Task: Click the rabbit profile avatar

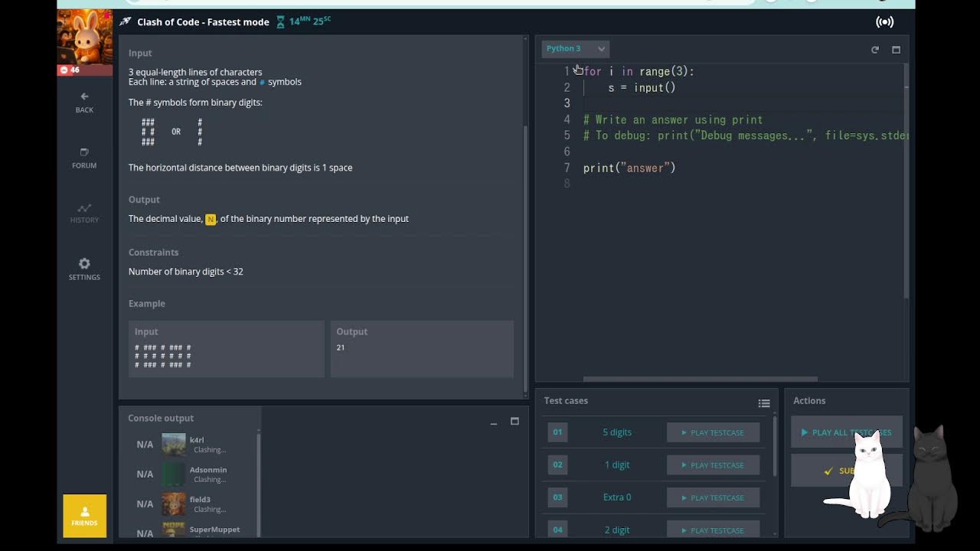Action: (x=84, y=37)
